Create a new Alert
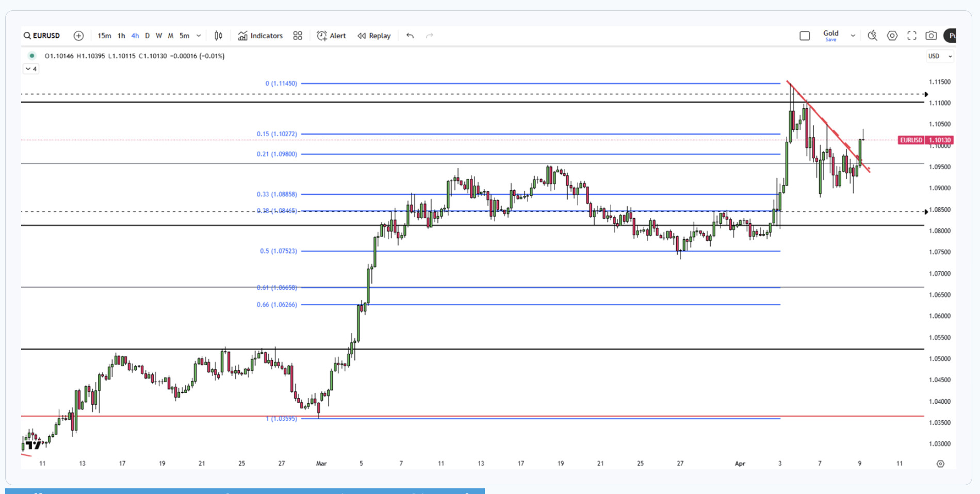 click(x=331, y=36)
